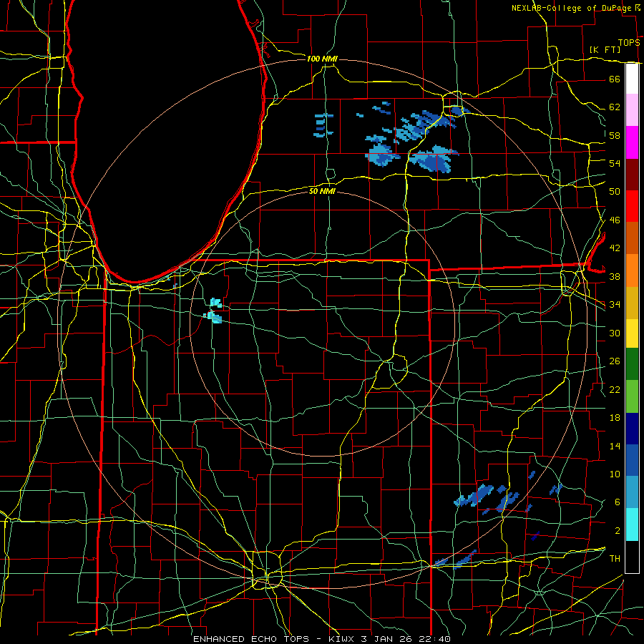Screen dimensions: 644x644
Task: Click the legend value 22
Action: 615,389
